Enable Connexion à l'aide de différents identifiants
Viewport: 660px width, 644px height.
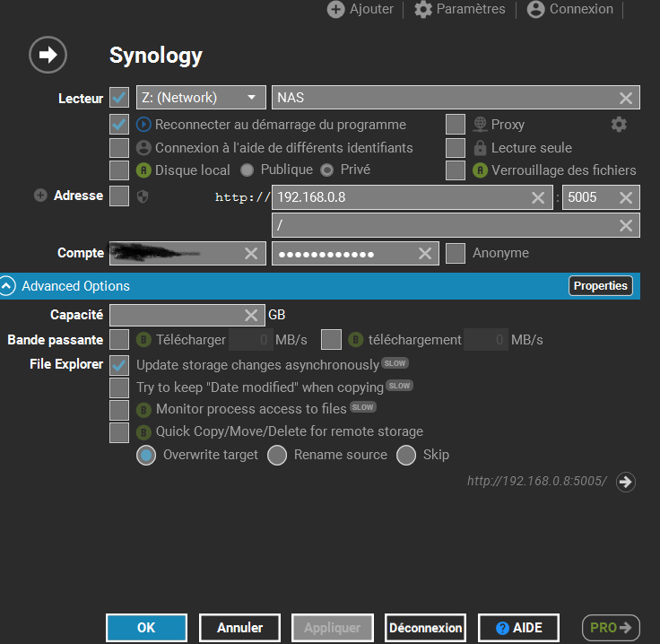click(x=119, y=148)
